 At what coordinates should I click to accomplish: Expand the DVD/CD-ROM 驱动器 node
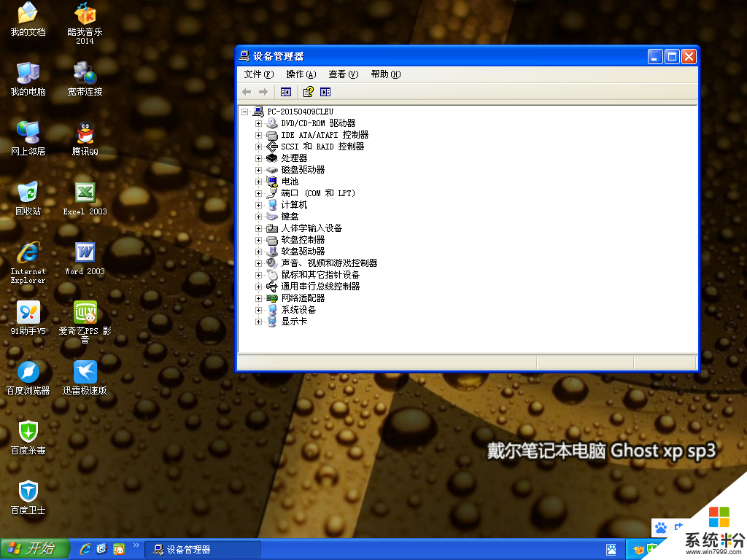point(258,123)
